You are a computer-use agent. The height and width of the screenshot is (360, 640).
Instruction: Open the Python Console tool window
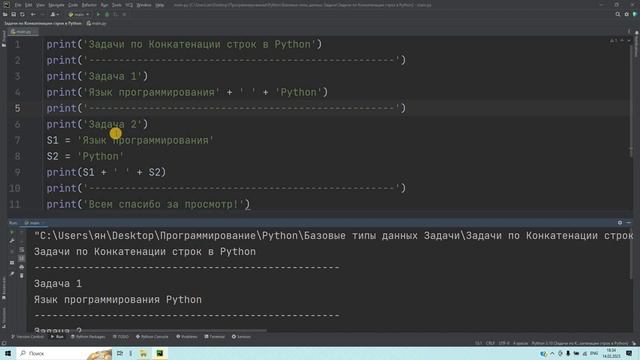(152, 337)
